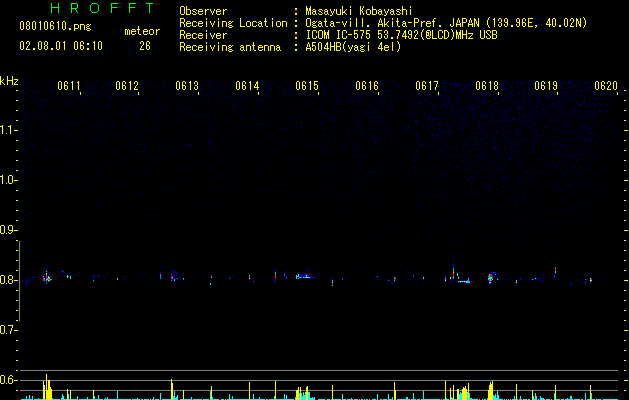Viewport: 629px width, 400px height.
Task: Click receiver text ICOM IC-575 53.7492 MHz USB
Action: point(401,35)
